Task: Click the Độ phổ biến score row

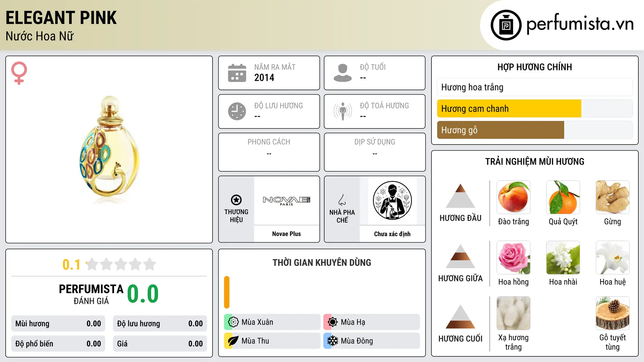Action: [58, 344]
